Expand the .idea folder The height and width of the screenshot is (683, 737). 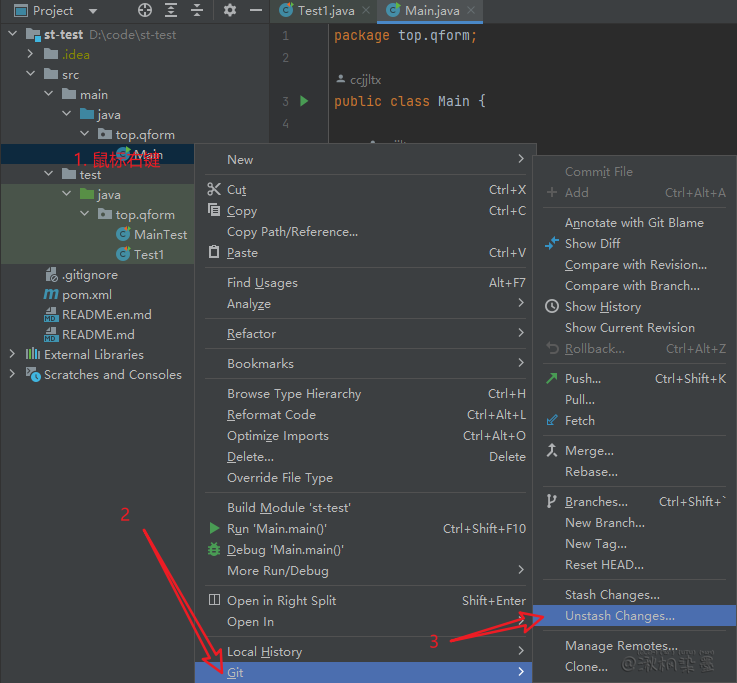pyautogui.click(x=31, y=54)
